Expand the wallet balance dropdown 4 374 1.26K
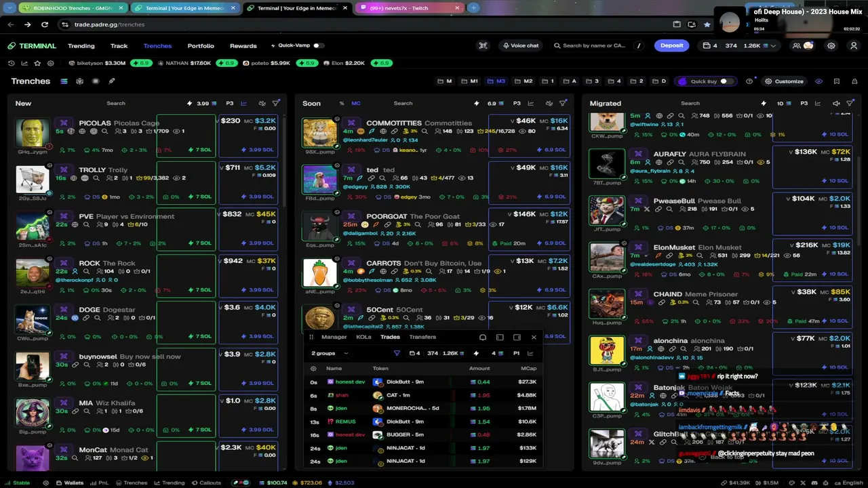This screenshot has width=868, height=488. tap(740, 45)
